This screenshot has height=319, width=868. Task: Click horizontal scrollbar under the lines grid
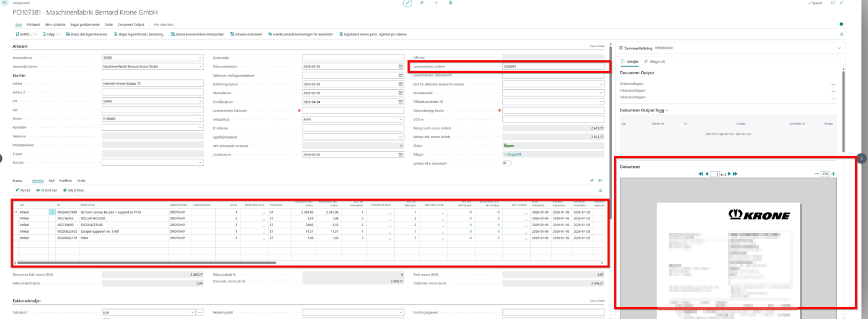point(149,263)
